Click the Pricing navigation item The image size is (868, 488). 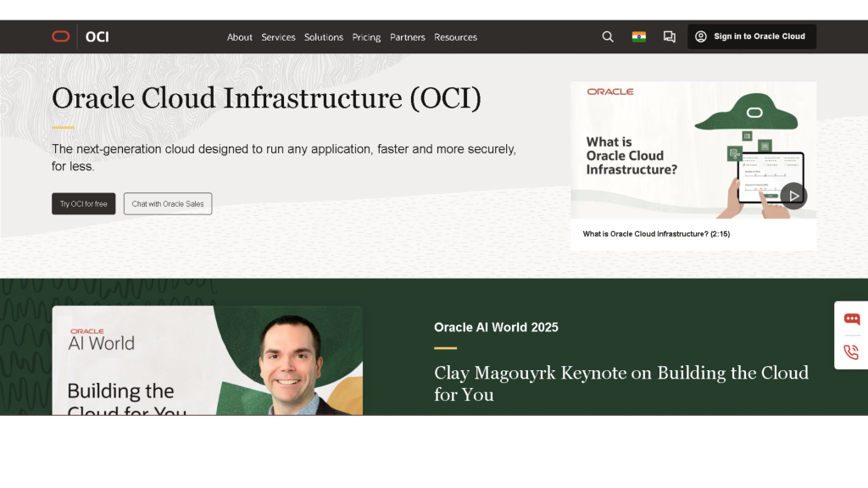coord(366,36)
